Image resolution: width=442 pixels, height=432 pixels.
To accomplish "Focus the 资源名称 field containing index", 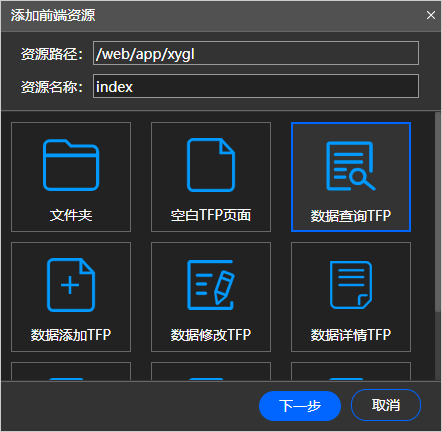I will pos(256,86).
